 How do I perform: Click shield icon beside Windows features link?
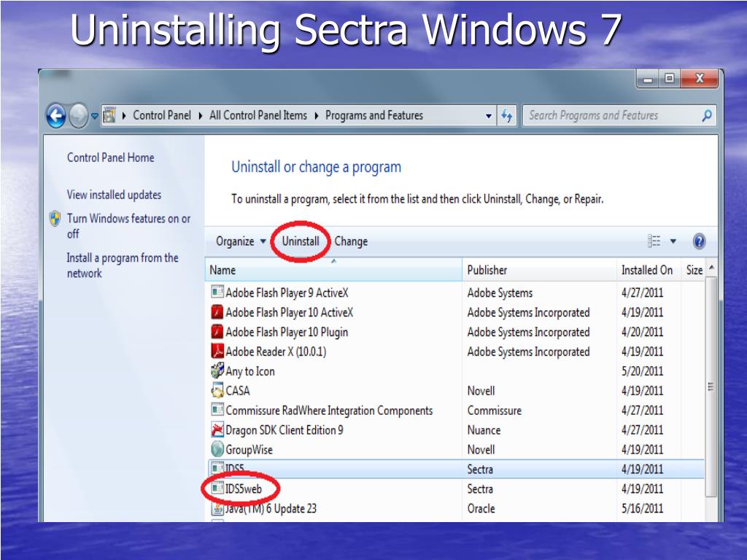coord(55,219)
